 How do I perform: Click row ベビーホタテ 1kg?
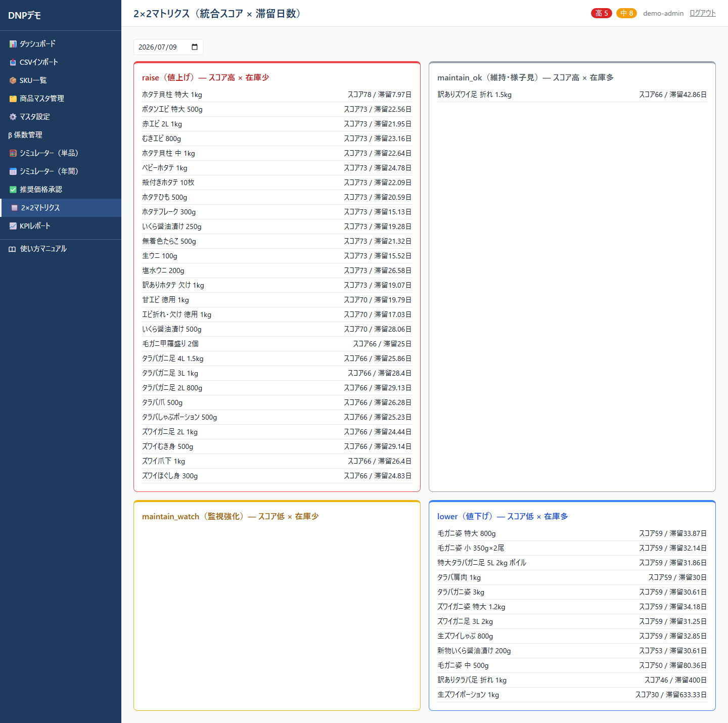(277, 168)
